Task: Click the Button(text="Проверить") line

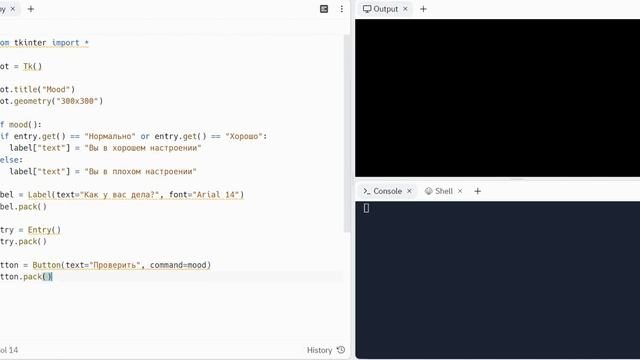Action: 106,265
